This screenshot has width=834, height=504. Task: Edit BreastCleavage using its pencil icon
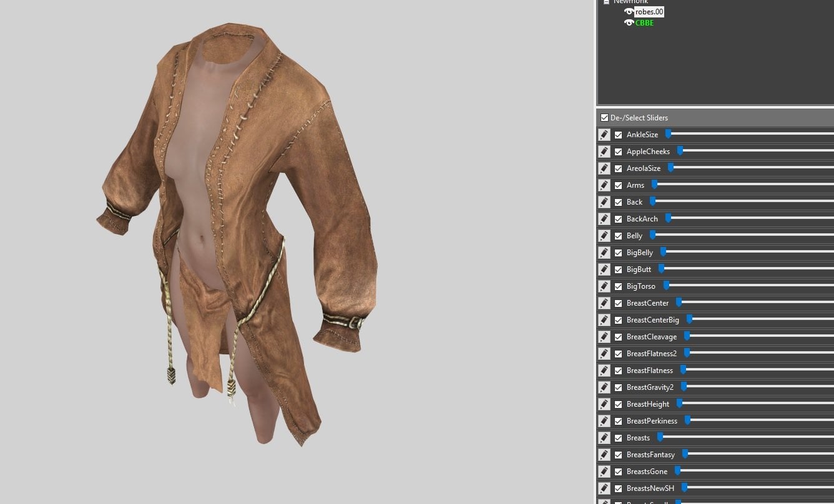click(604, 337)
